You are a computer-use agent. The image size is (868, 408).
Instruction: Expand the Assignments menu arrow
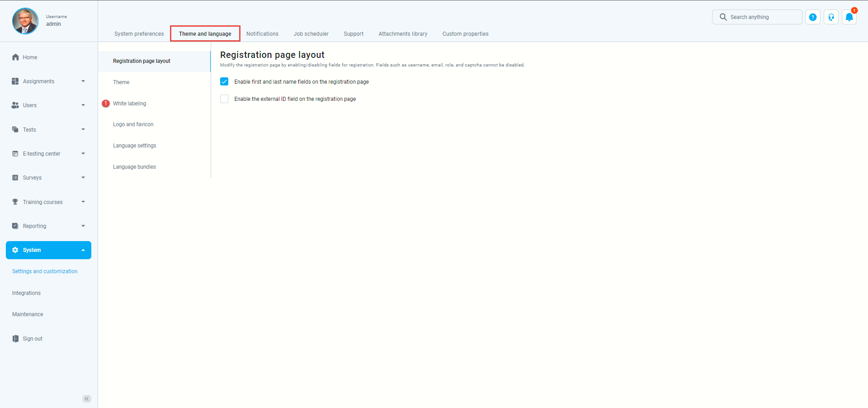tap(83, 81)
